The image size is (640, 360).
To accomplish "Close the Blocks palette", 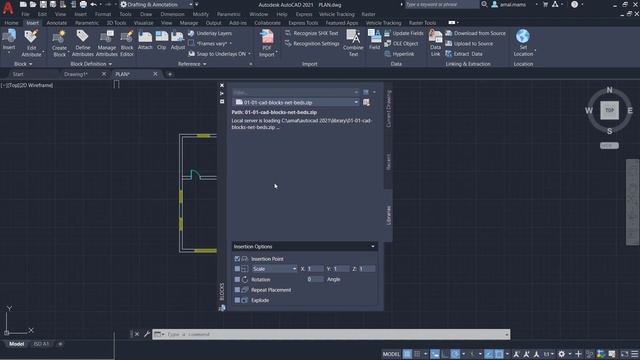I will pos(222,85).
